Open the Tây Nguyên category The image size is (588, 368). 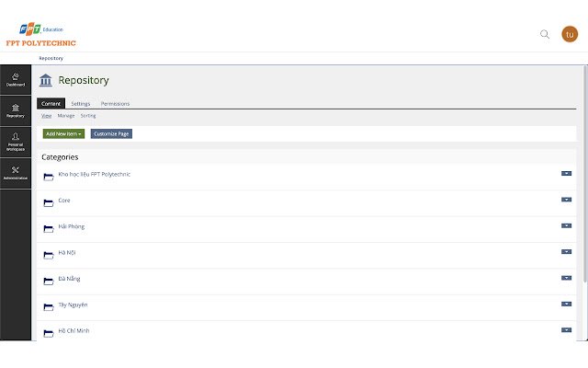(x=73, y=305)
